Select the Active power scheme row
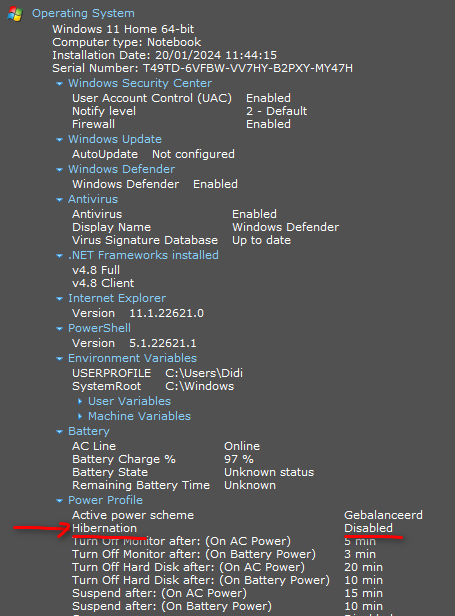Screen dimensions: 455x616 click(248, 515)
